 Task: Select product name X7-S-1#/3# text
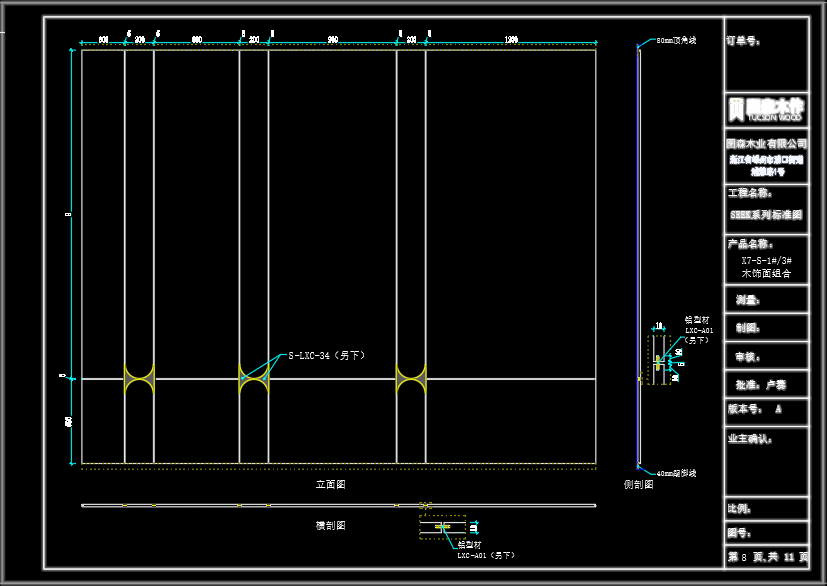point(766,260)
